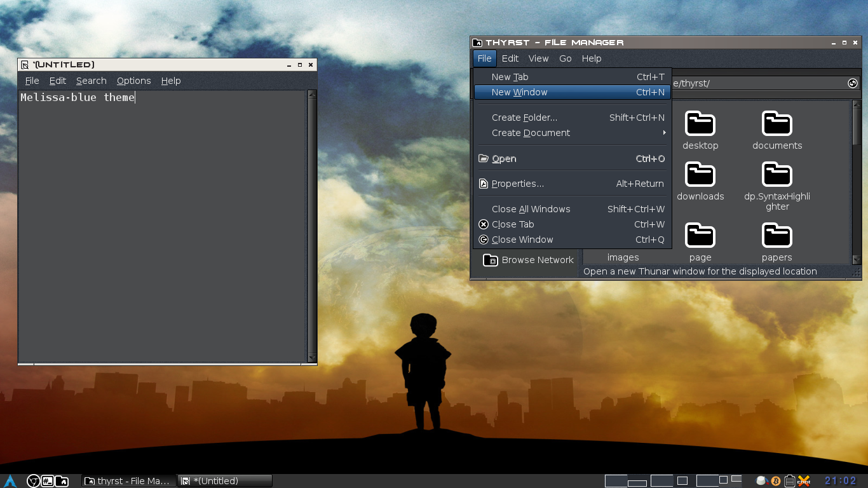Open Browse Network in the side pane

pos(529,260)
